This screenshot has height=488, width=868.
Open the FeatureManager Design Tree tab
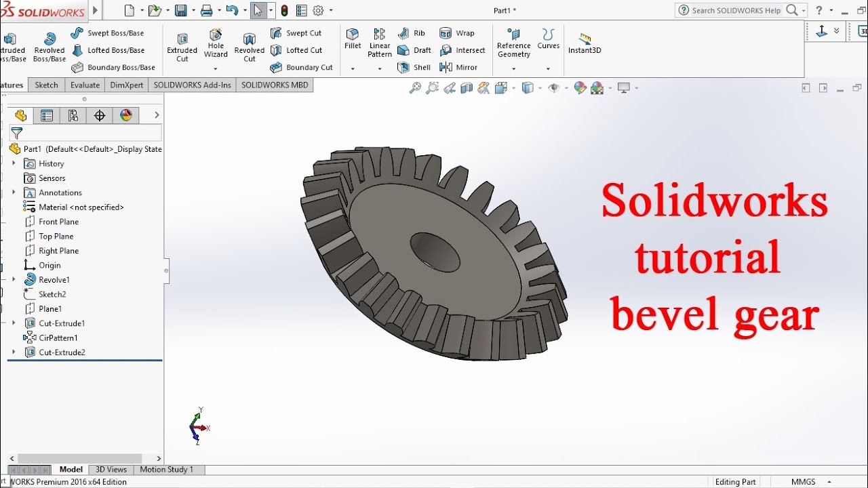point(20,115)
